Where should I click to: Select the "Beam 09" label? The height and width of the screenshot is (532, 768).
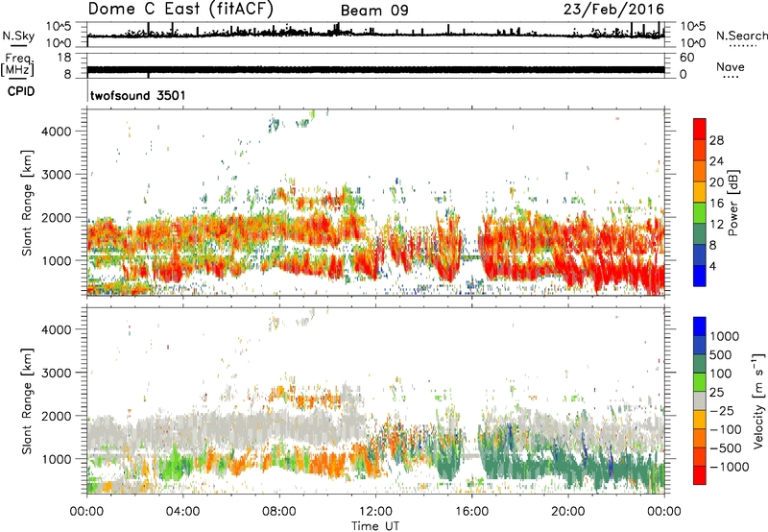coord(374,11)
